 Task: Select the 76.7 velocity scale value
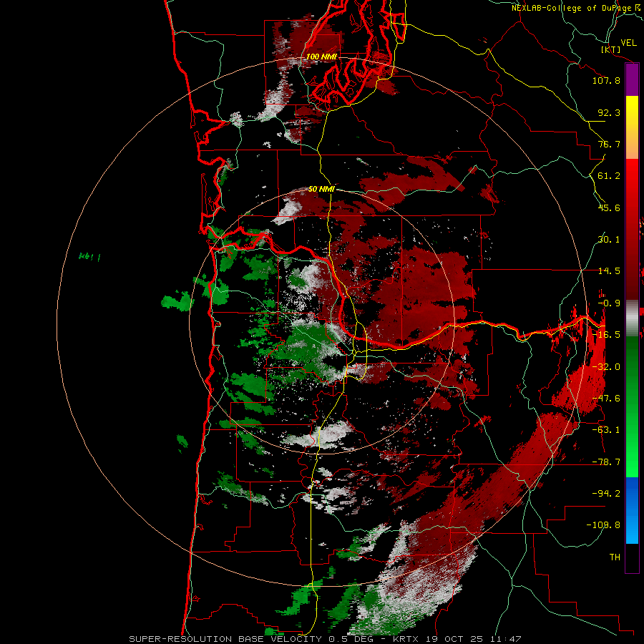(609, 144)
